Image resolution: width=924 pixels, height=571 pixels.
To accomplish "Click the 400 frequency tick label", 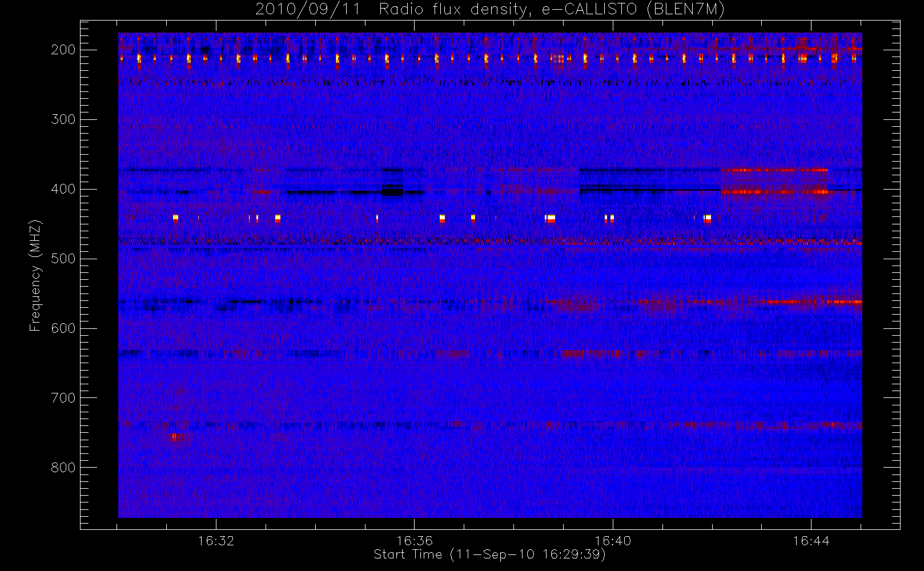I will 63,189.
